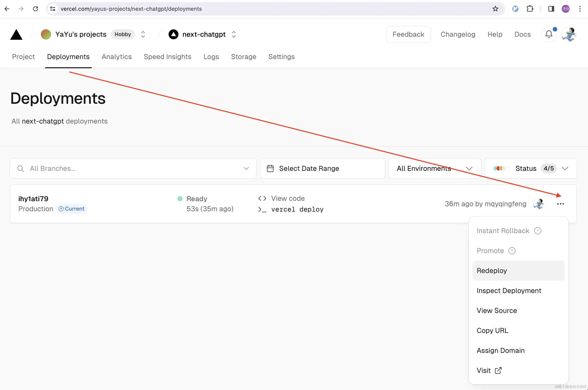Image resolution: width=588 pixels, height=390 pixels.
Task: Click the calendar icon in Select Date Range
Action: (x=271, y=168)
